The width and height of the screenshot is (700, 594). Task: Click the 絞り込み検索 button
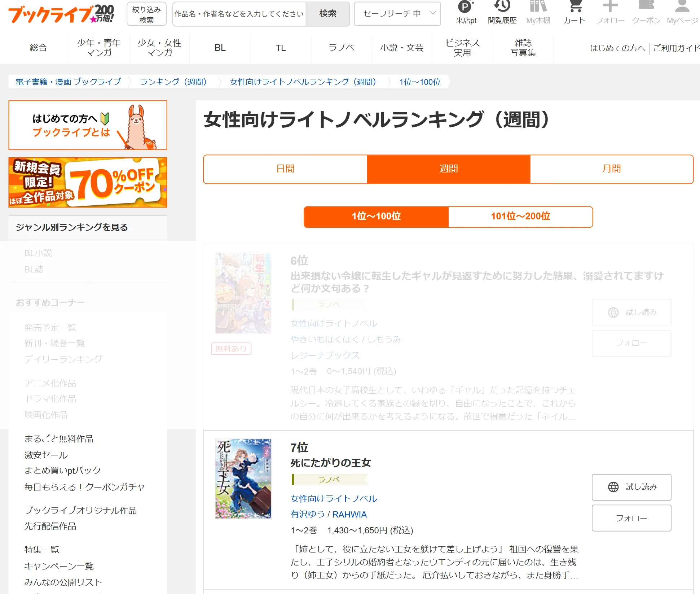pyautogui.click(x=146, y=14)
